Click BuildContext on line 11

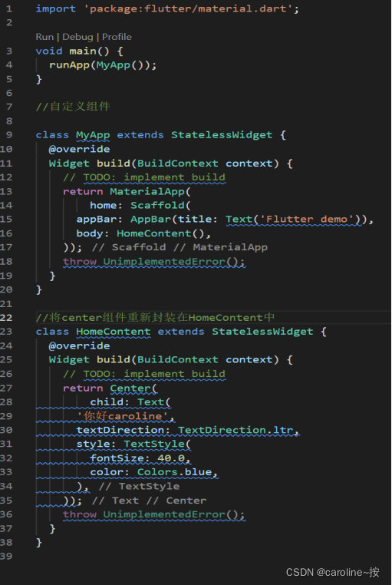tap(178, 164)
